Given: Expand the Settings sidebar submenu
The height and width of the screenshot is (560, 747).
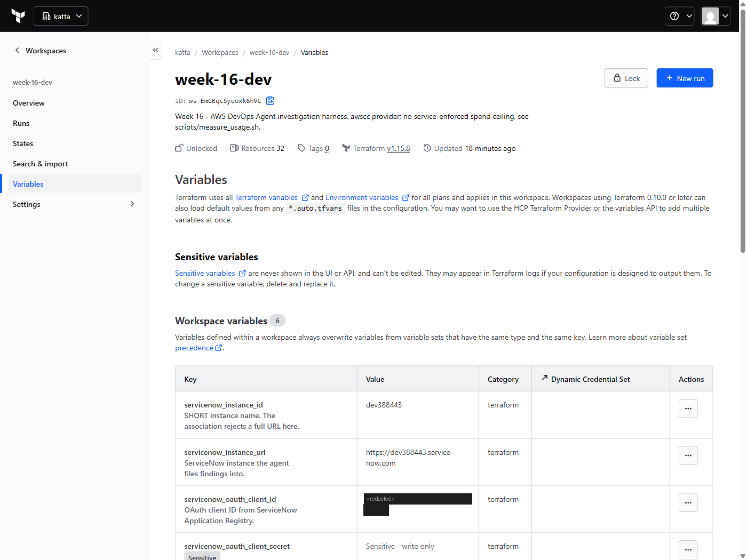Looking at the screenshot, I should [x=74, y=204].
